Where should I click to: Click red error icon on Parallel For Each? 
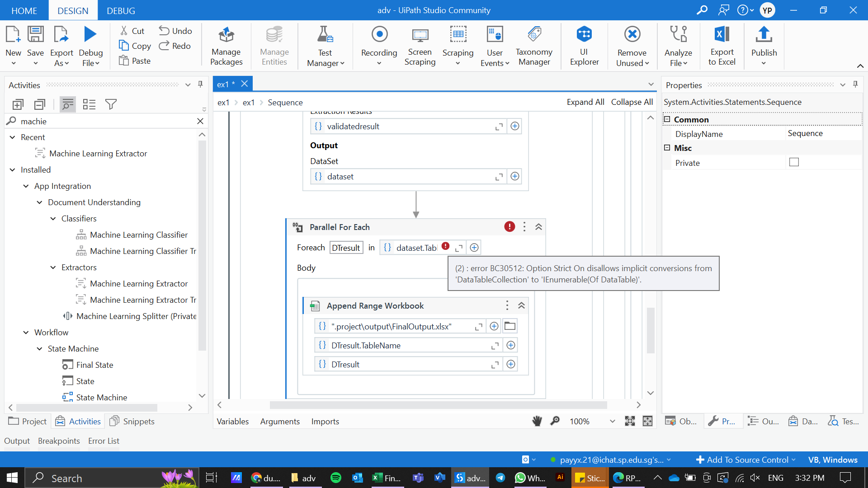(509, 227)
